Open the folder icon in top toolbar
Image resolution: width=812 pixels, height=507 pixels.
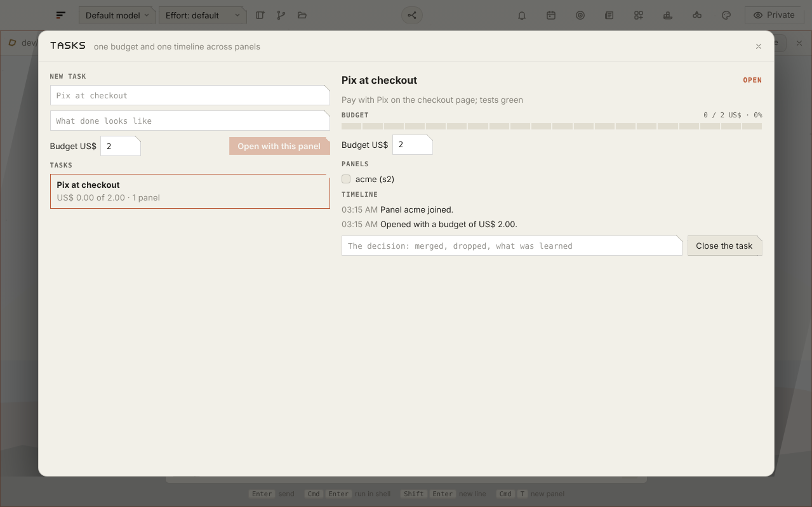tap(302, 15)
